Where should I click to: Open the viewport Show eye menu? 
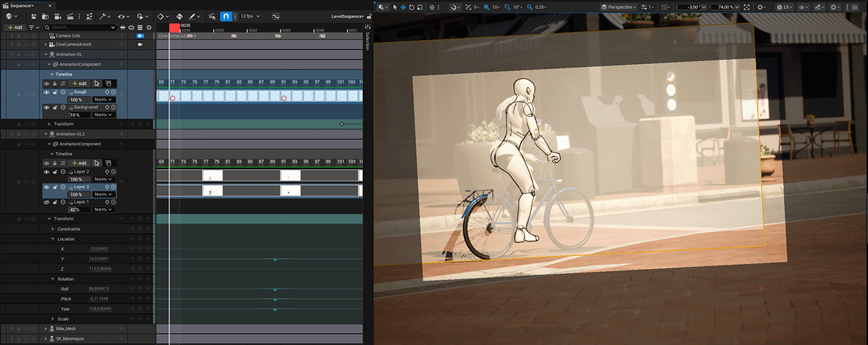[805, 7]
